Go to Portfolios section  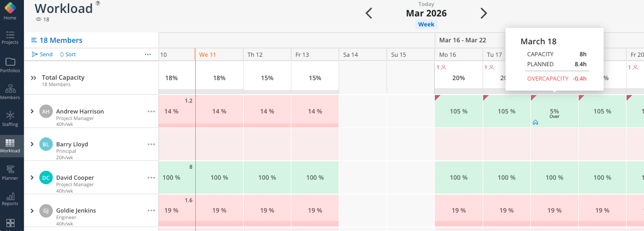[10, 65]
